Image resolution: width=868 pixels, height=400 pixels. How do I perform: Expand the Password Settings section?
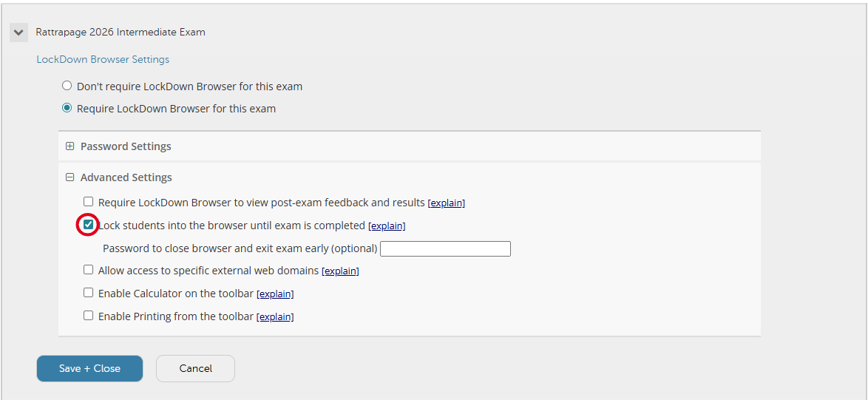point(70,146)
